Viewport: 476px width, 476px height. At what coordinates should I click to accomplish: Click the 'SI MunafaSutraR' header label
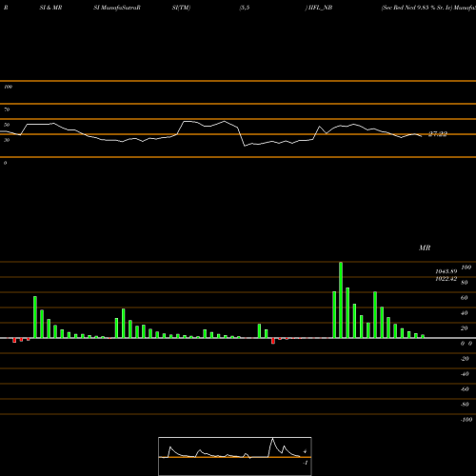(117, 8)
